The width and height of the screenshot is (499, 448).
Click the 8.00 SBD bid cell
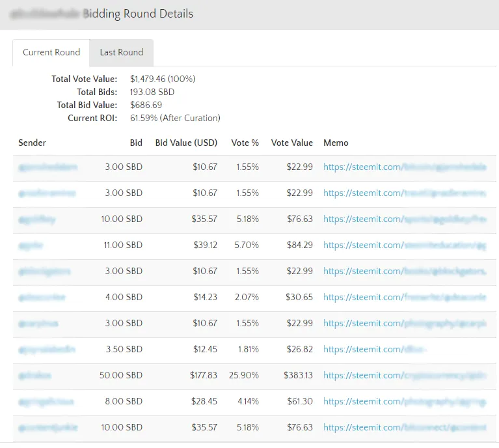pos(124,402)
